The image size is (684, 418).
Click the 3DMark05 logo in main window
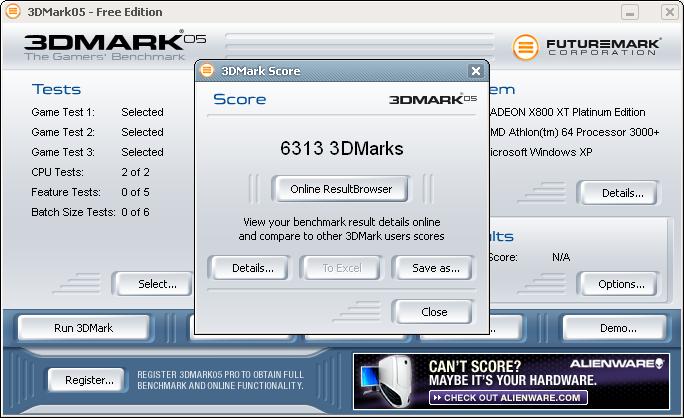tap(115, 46)
